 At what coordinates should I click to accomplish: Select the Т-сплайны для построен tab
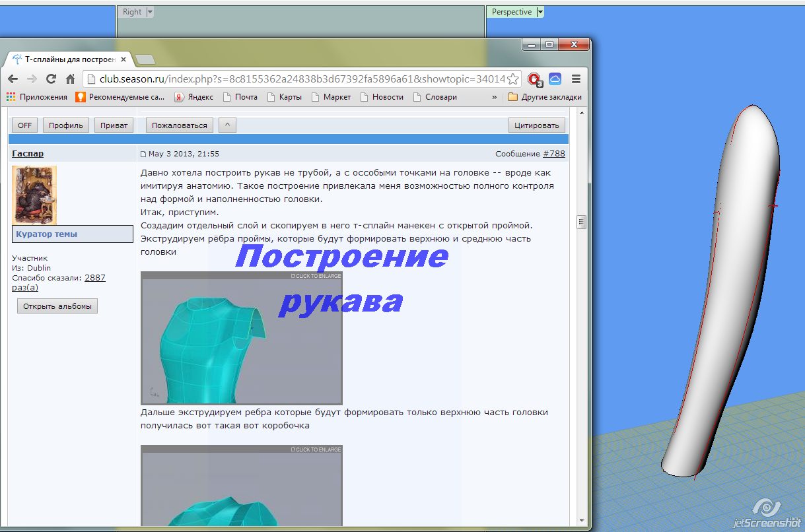click(x=69, y=59)
